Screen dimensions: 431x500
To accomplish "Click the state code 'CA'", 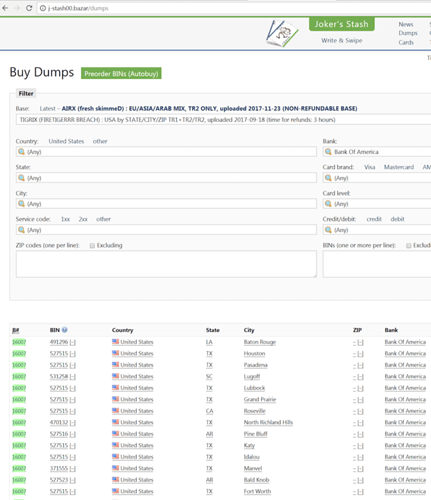I will click(x=209, y=411).
